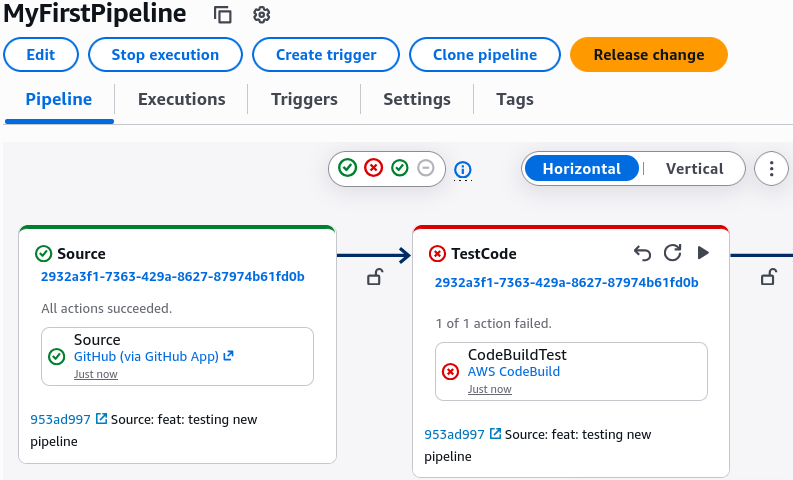Viewport: 793px width, 480px height.
Task: Click green check icon beside Source stage title
Action: [x=43, y=253]
